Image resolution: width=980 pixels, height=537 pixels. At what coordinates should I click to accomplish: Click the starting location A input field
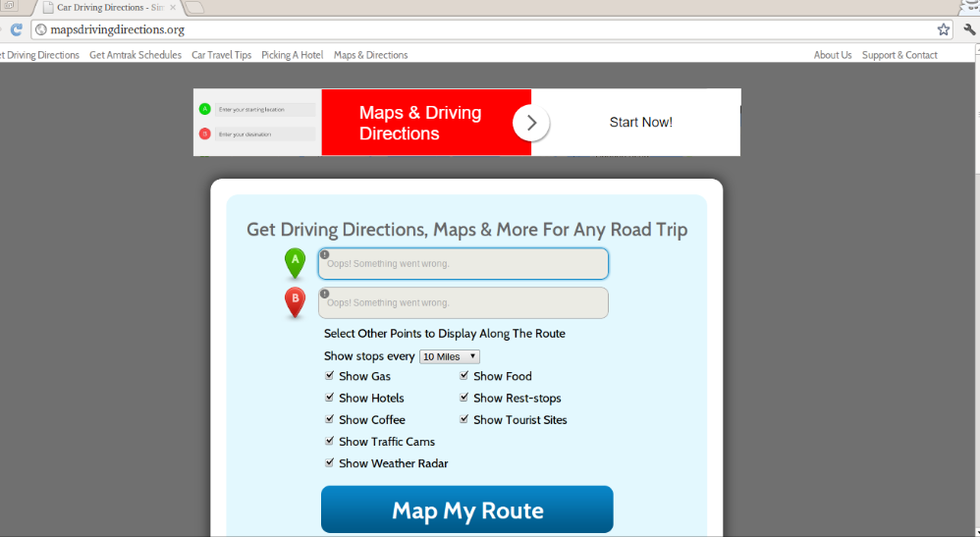pos(463,264)
